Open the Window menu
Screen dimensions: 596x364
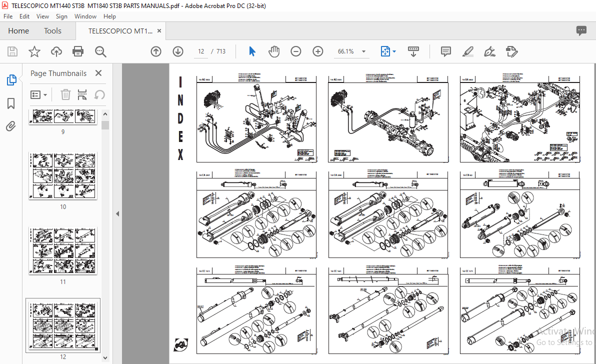coord(85,16)
